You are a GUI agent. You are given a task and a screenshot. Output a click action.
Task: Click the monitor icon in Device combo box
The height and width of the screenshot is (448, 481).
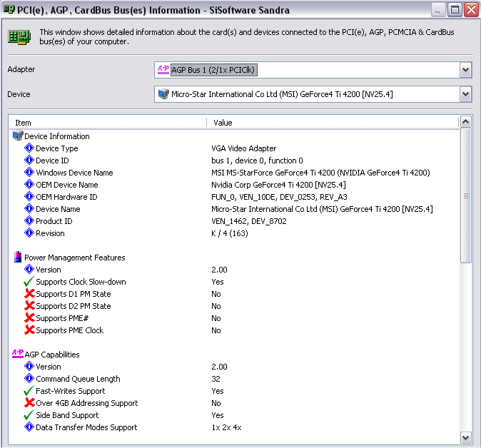pyautogui.click(x=163, y=94)
